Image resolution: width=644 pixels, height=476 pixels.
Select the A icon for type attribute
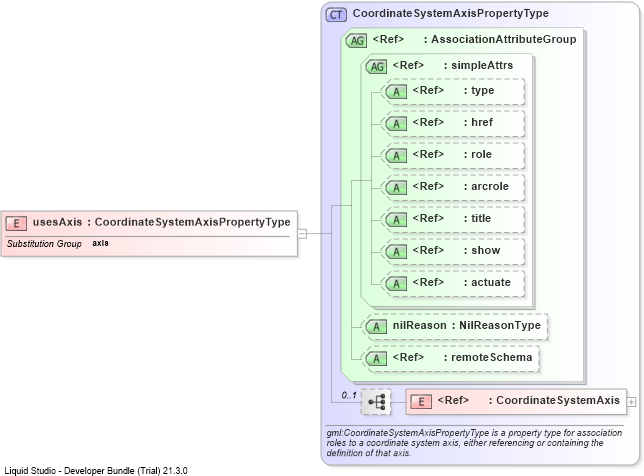[x=396, y=92]
